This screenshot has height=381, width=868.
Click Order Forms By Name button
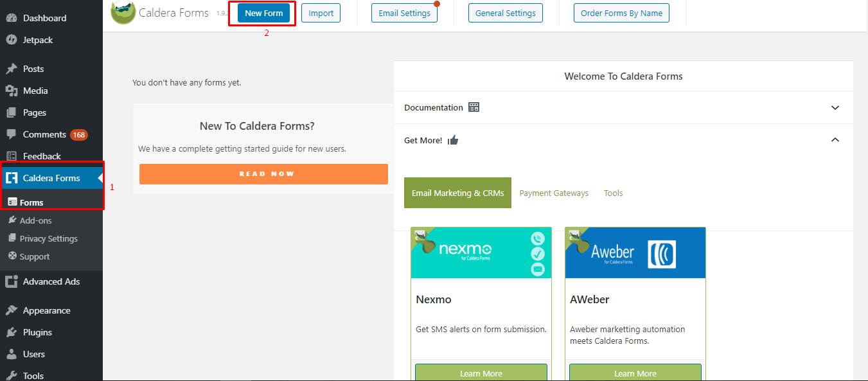point(621,13)
